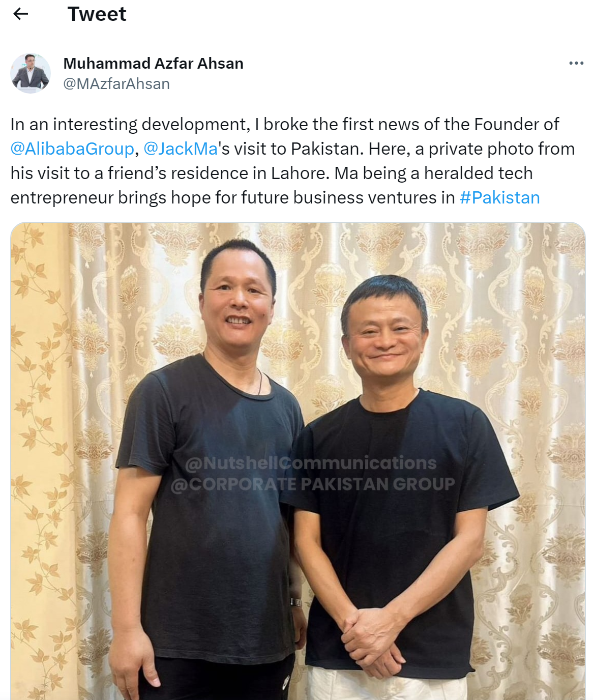Image resolution: width=593 pixels, height=700 pixels.
Task: Click the Tweet page heading
Action: pyautogui.click(x=97, y=14)
